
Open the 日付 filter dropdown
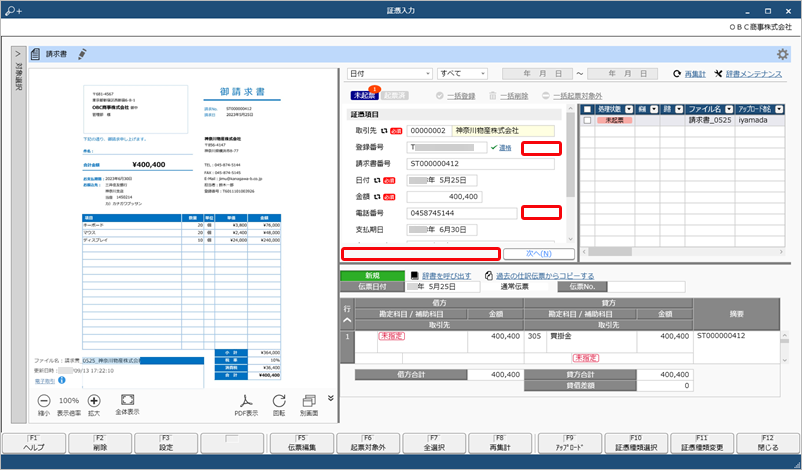(390, 74)
